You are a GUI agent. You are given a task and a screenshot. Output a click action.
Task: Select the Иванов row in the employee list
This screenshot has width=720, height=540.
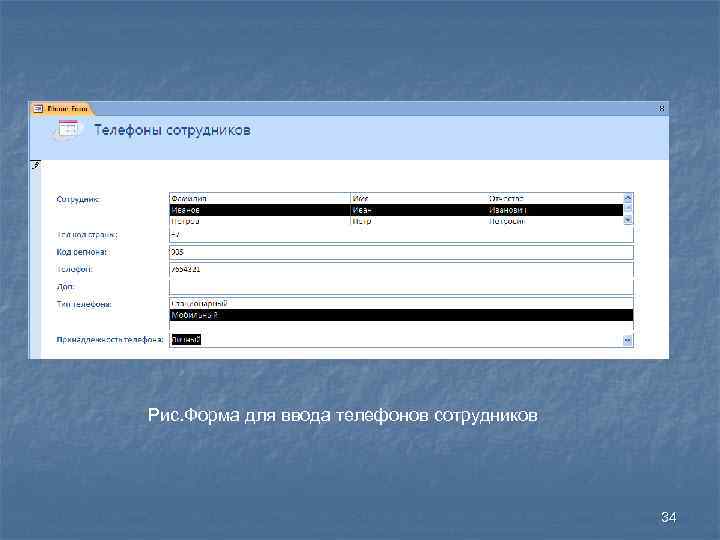(x=396, y=210)
